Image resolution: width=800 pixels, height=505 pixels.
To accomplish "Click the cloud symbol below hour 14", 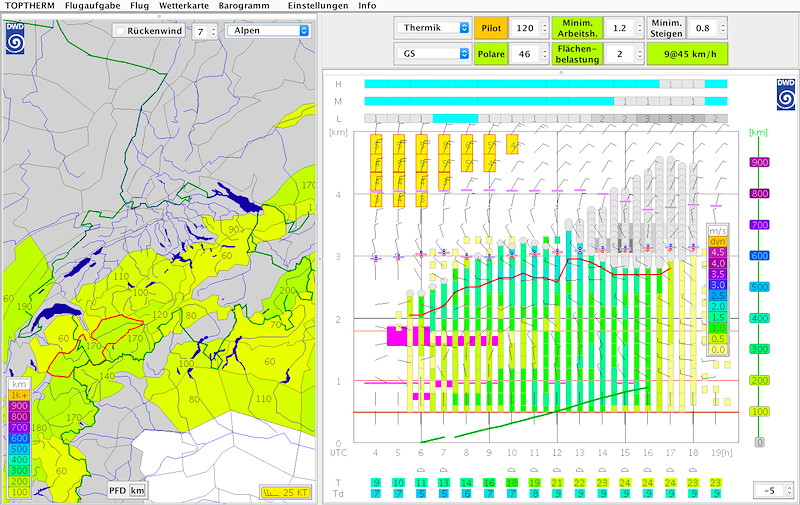I will coord(603,470).
